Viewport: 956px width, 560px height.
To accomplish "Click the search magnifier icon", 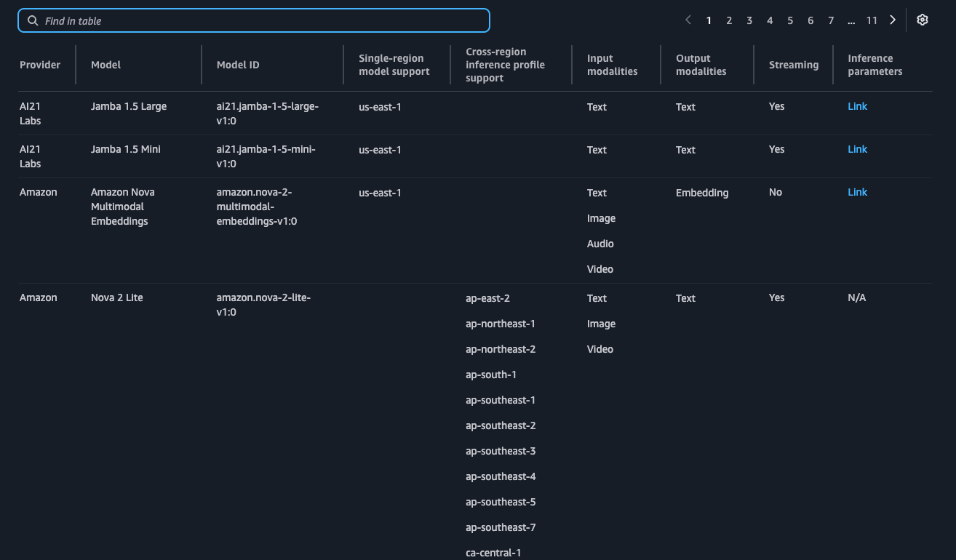I will [33, 21].
